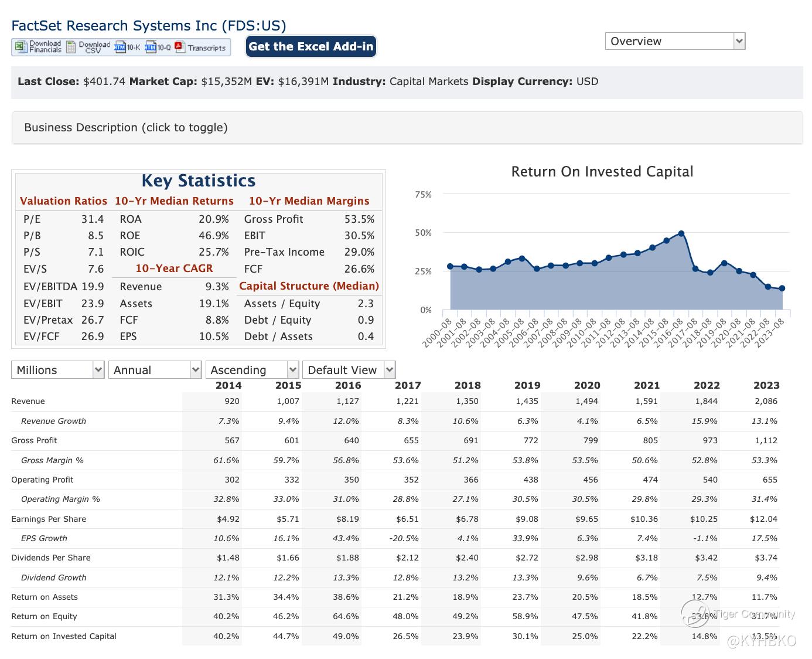Open the Overview view dropdown
Screen dimensions: 812x659
point(675,41)
